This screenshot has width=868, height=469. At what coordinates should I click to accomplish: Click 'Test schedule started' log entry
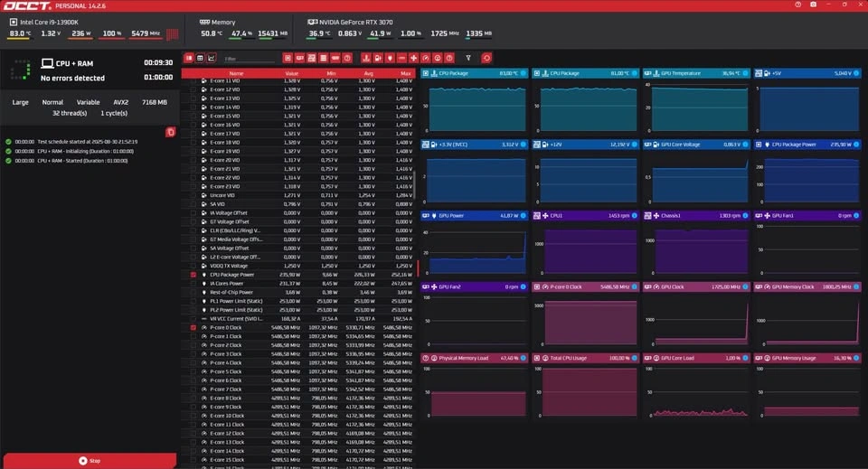[x=88, y=142]
